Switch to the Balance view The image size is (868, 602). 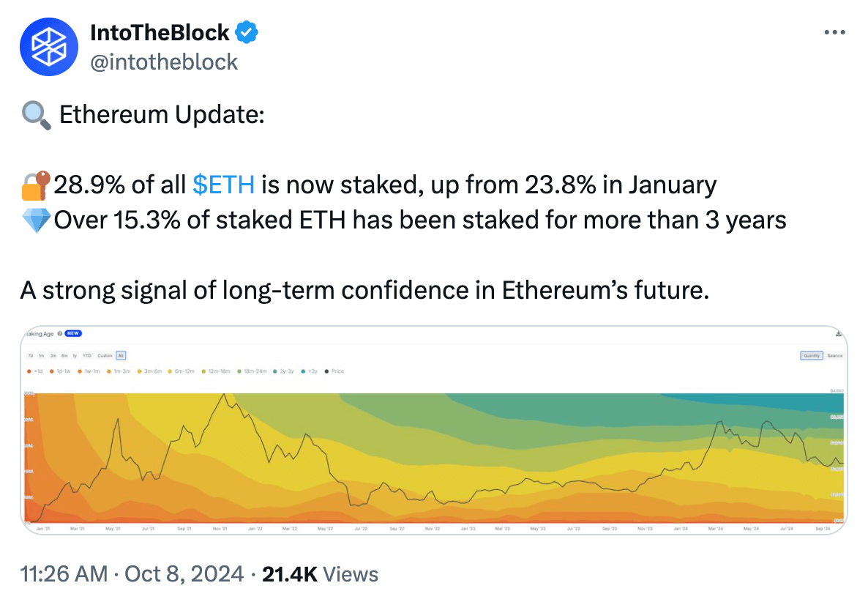[835, 355]
